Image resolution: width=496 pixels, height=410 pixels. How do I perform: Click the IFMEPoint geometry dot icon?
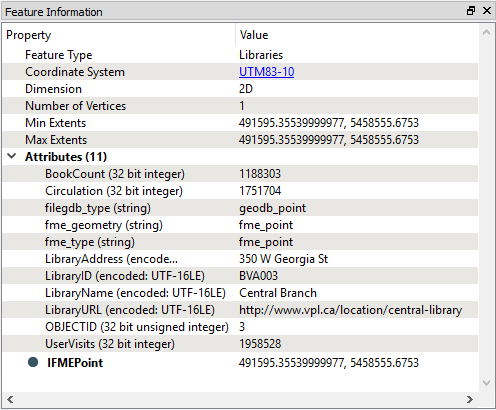click(33, 362)
